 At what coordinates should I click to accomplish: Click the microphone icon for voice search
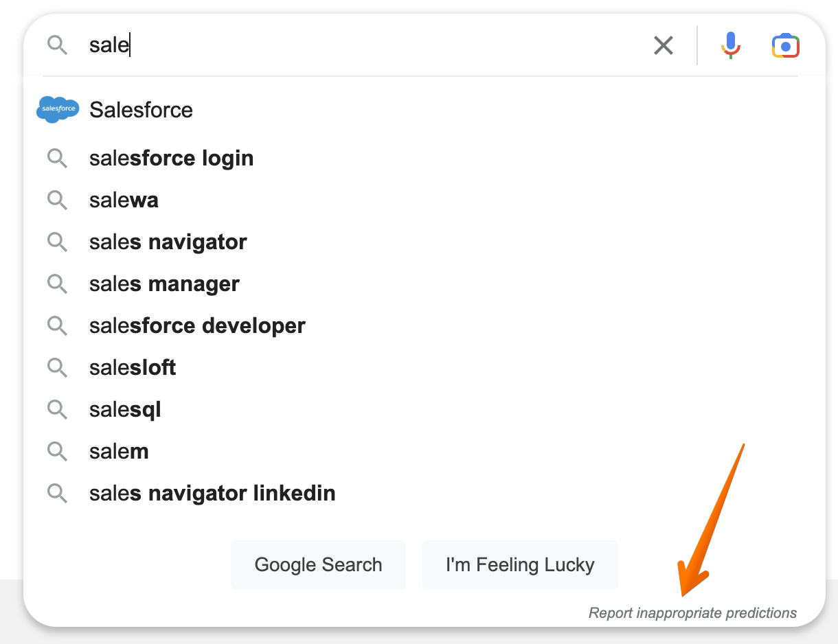tap(730, 45)
